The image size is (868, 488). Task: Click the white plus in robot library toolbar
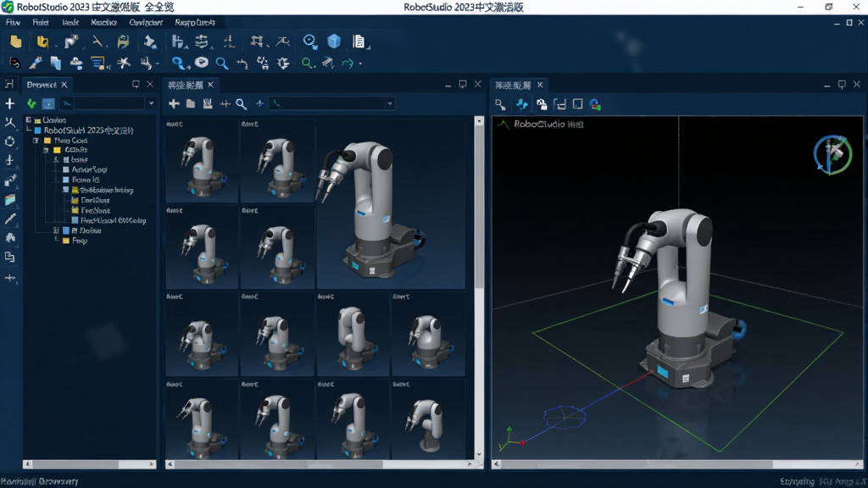174,103
